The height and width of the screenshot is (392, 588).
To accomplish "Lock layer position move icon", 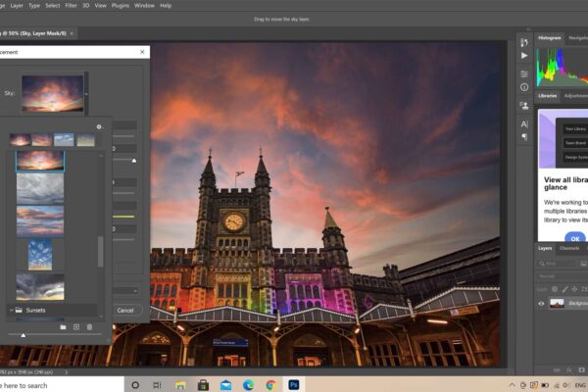I will (574, 289).
